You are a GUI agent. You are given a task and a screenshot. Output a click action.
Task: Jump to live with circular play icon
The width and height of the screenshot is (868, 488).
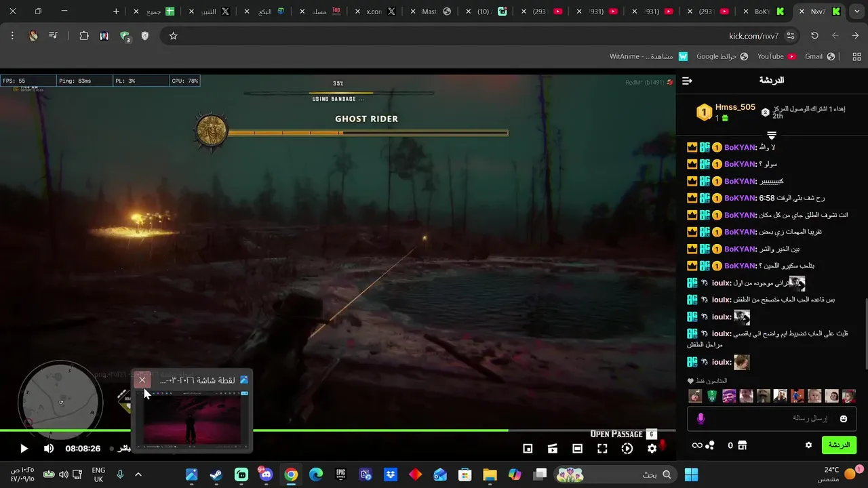(x=627, y=448)
